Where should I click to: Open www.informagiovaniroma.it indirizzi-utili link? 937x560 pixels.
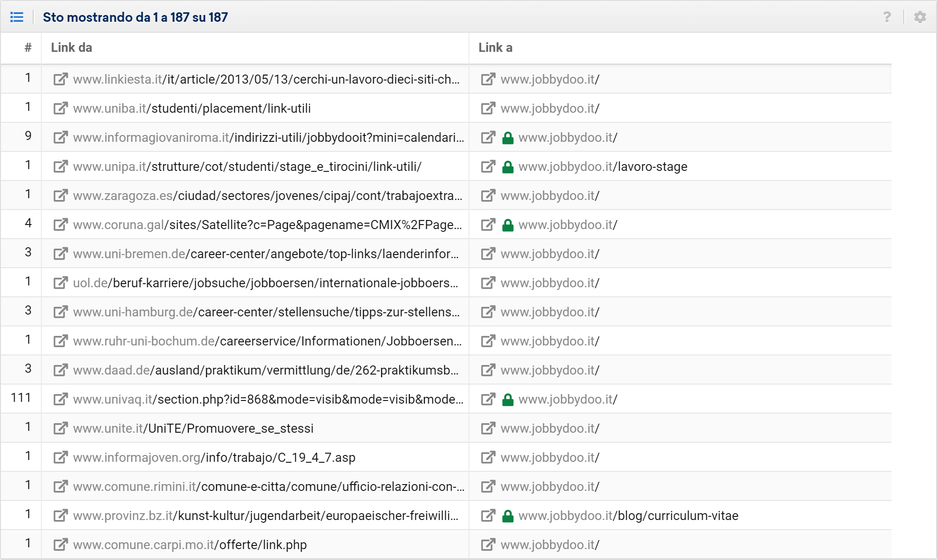coord(268,138)
